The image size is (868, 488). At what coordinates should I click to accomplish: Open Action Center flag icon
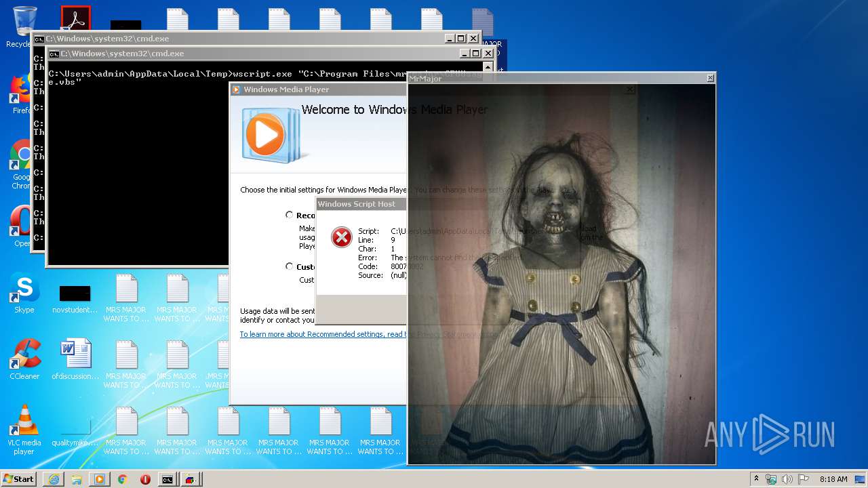[x=804, y=479]
